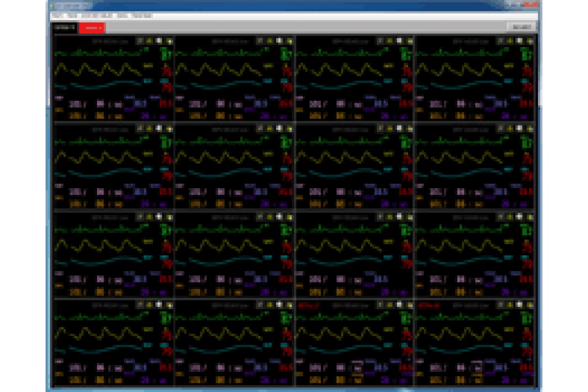
Task: Click gray bed label in row 1 column 2 monitor header
Action: coord(230,42)
